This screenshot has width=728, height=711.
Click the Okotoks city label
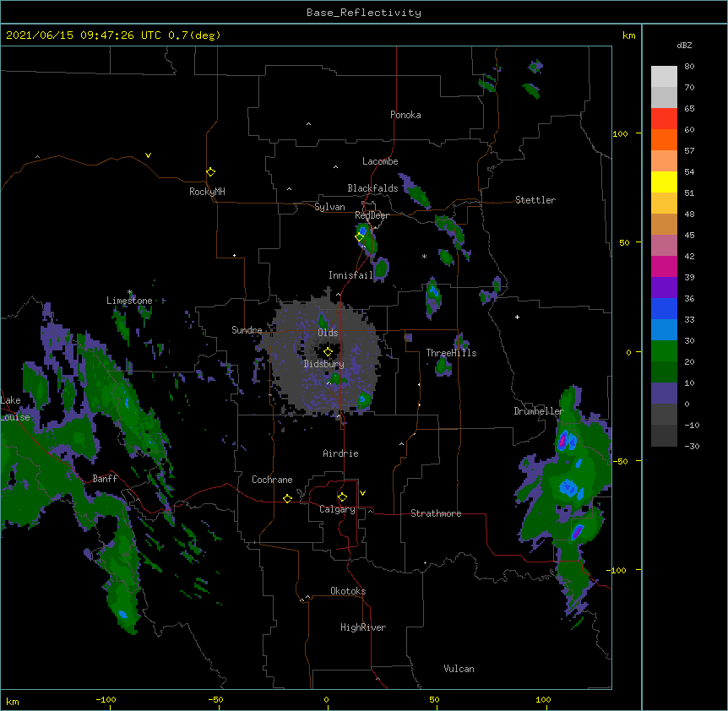(x=348, y=591)
